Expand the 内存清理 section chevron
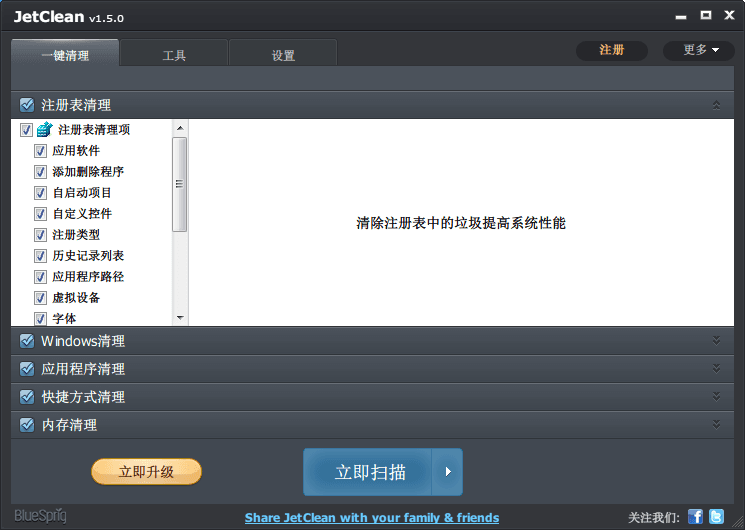The width and height of the screenshot is (745, 530). point(716,424)
